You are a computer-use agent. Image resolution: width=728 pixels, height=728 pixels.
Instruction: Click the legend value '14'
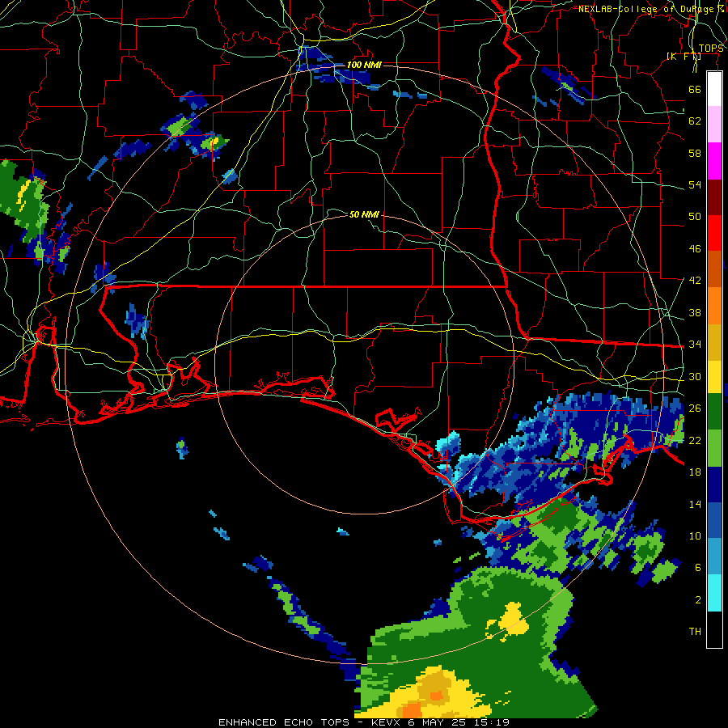click(695, 504)
